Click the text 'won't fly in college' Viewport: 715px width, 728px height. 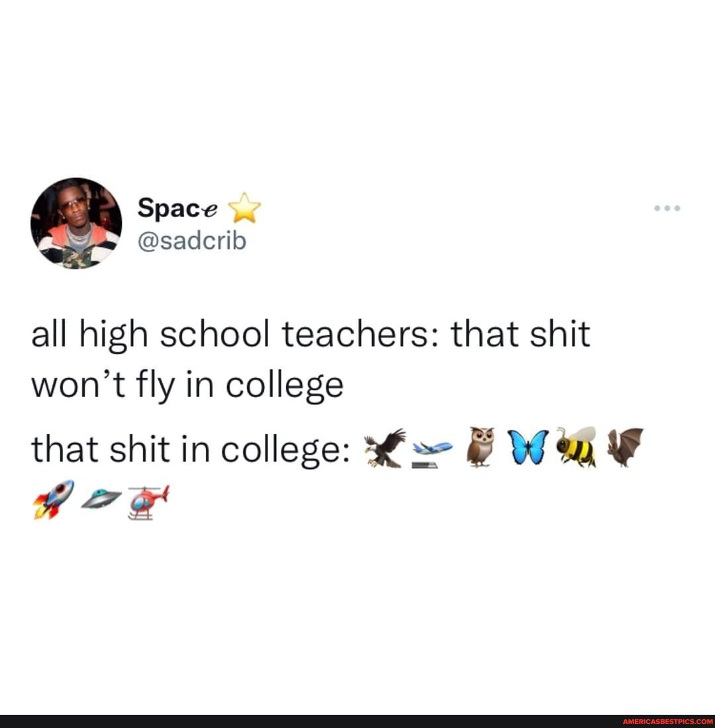tap(187, 385)
